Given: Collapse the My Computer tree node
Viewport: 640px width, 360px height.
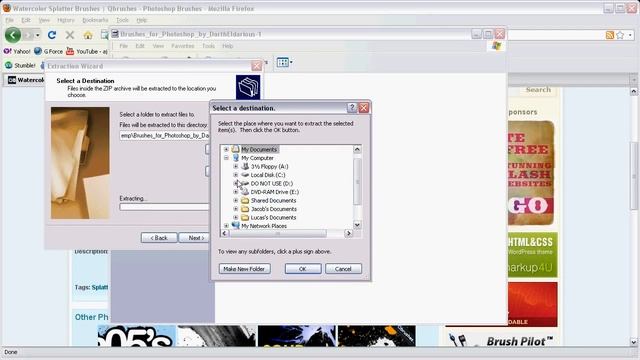Looking at the screenshot, I should click(226, 158).
